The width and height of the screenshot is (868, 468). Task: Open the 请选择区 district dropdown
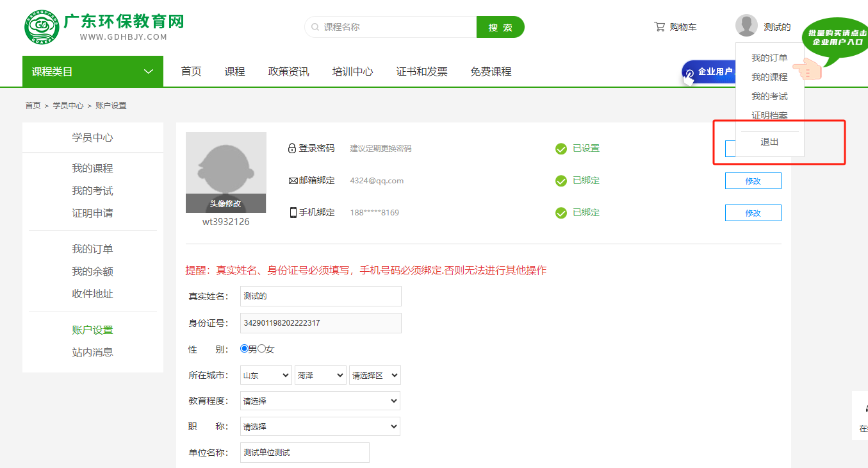coord(375,376)
